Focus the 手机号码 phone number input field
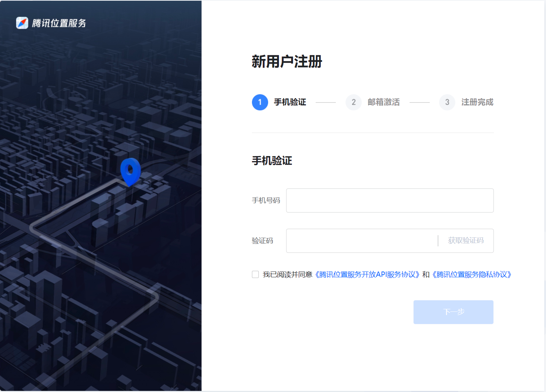The image size is (546, 392). click(389, 201)
